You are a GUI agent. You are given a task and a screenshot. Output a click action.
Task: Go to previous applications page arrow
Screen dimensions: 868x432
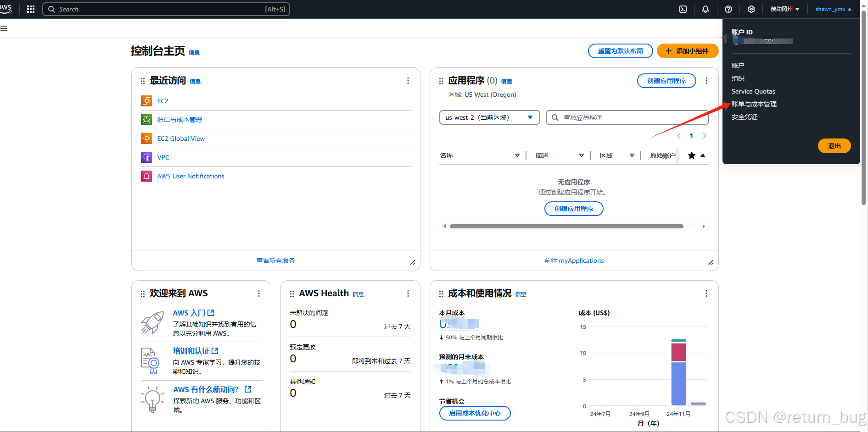[679, 136]
